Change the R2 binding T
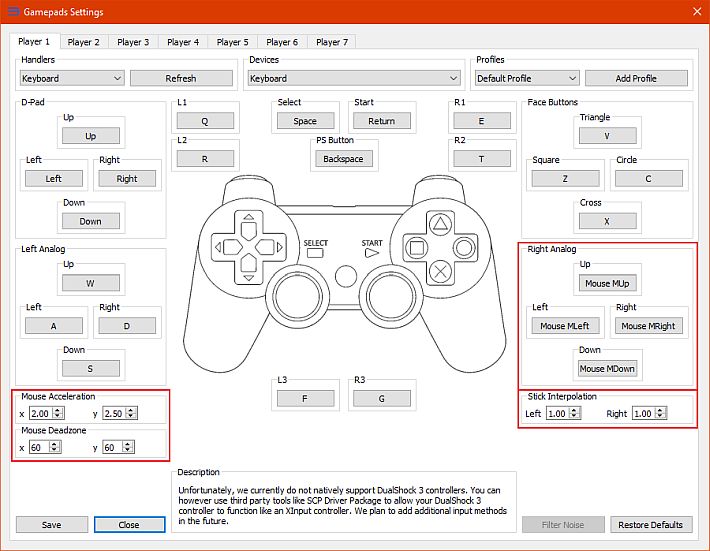 tap(482, 159)
